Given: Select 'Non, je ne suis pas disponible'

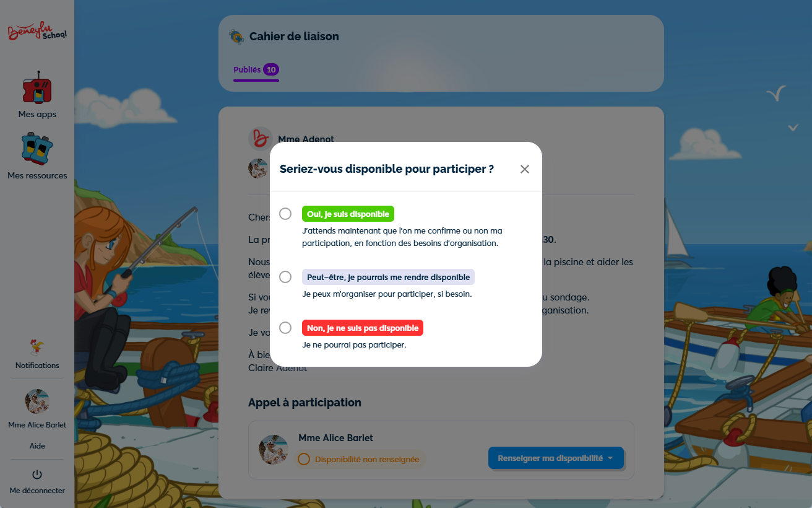Looking at the screenshot, I should point(285,327).
